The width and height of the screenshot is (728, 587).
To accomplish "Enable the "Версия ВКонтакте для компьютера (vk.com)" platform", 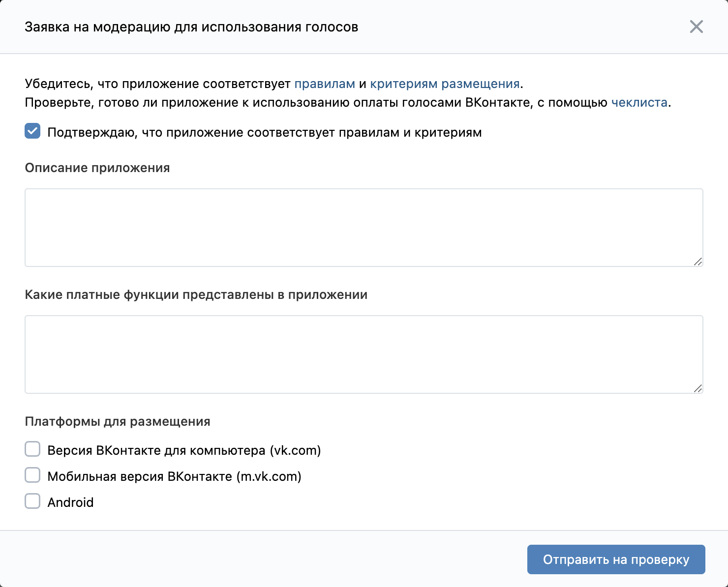I will pyautogui.click(x=32, y=449).
